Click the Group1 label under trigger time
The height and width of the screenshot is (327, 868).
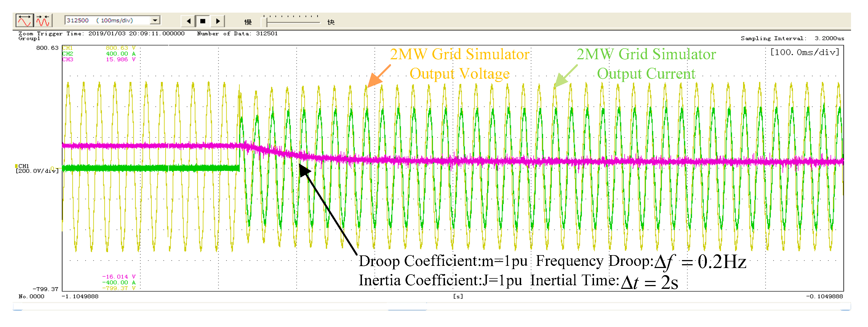click(29, 38)
